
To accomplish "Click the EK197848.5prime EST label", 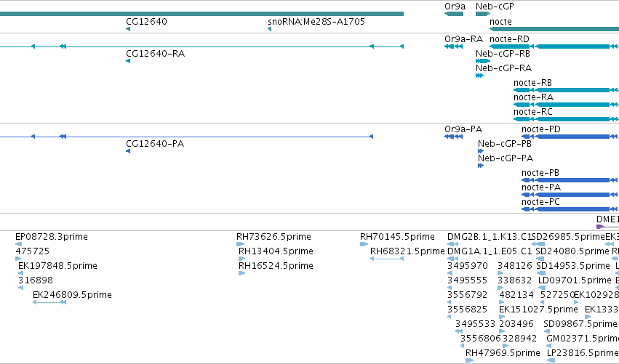I will pos(57,266).
